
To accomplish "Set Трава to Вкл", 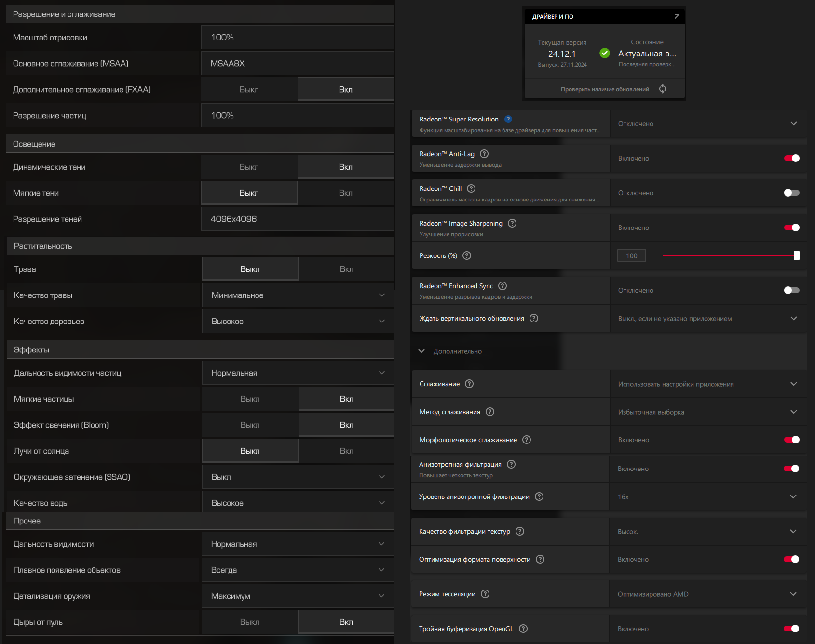I will pyautogui.click(x=346, y=269).
